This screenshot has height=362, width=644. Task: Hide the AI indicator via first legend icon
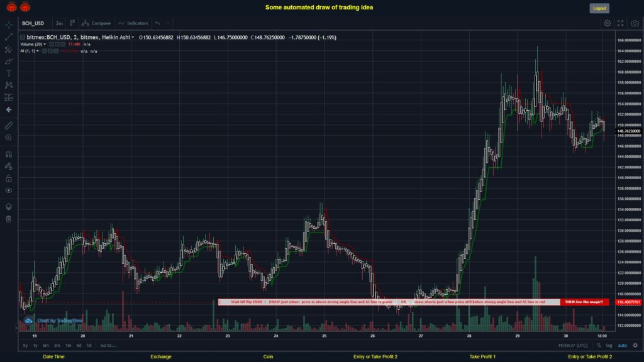(x=45, y=52)
